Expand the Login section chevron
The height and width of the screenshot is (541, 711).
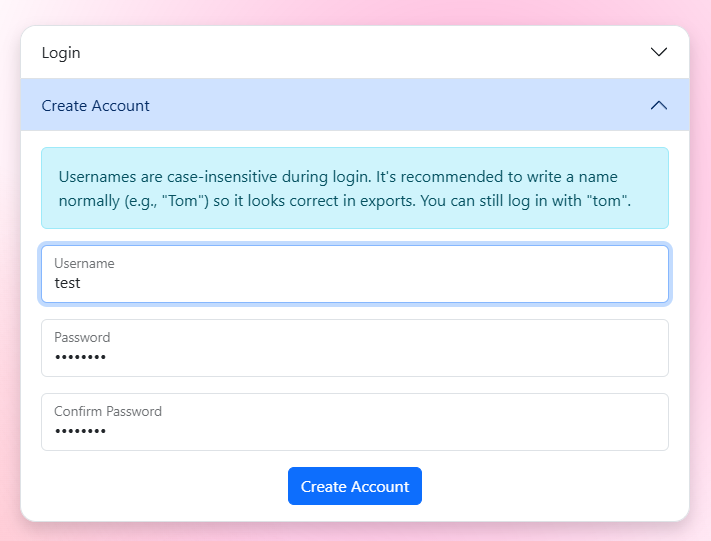pyautogui.click(x=658, y=52)
